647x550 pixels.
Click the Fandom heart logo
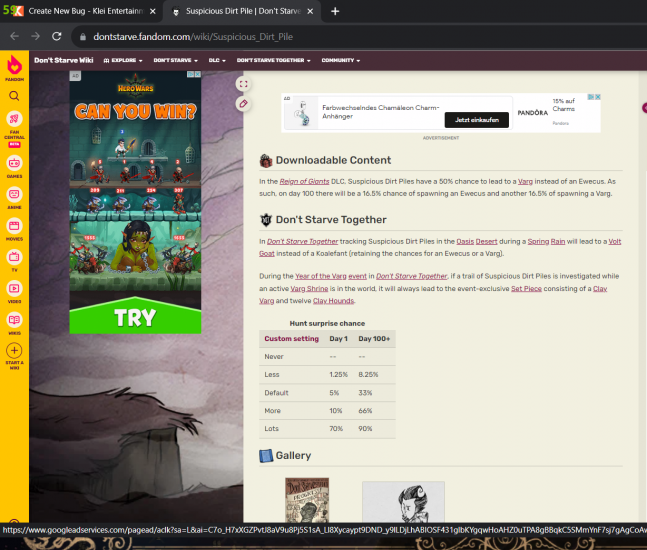click(x=14, y=65)
